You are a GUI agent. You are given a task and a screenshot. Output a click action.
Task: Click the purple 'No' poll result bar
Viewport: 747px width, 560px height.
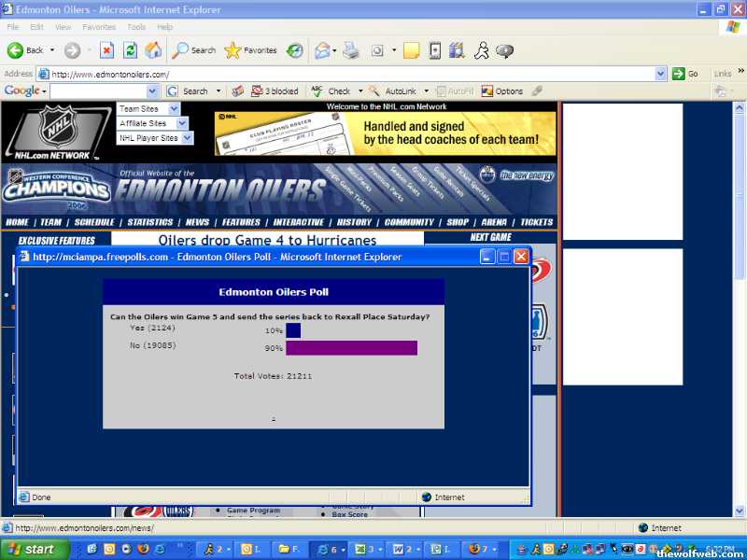[x=351, y=348]
